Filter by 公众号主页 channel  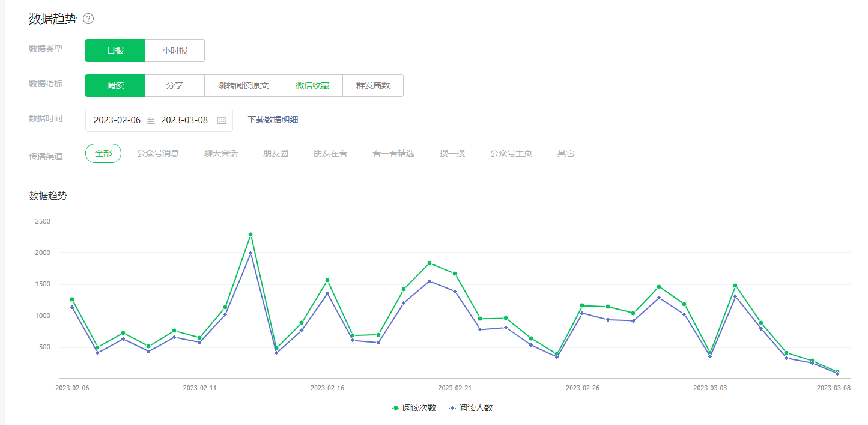tap(511, 153)
